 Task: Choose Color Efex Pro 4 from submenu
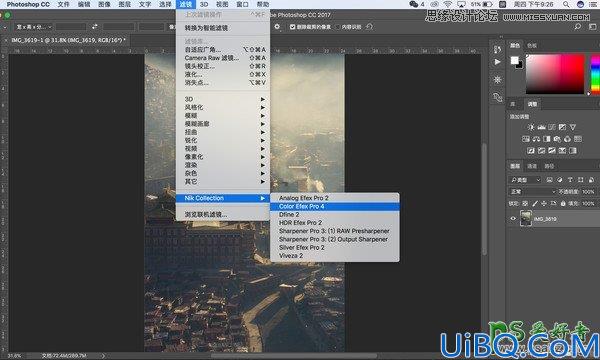[335, 207]
